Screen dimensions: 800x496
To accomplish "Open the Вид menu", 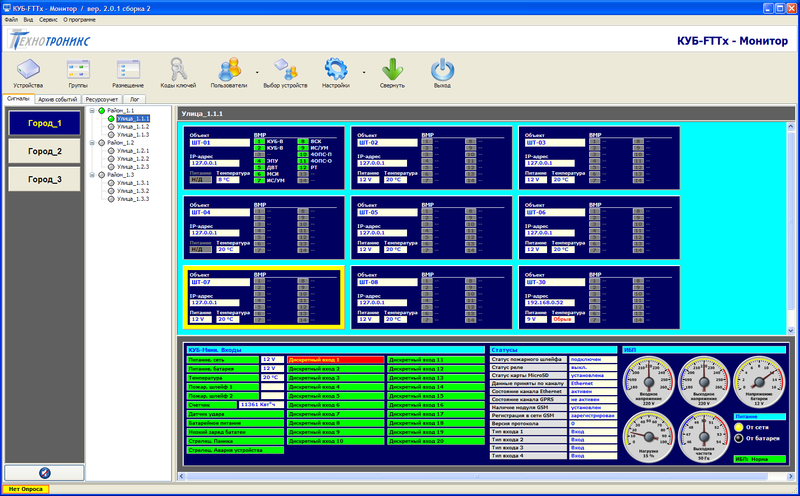I will [28, 20].
